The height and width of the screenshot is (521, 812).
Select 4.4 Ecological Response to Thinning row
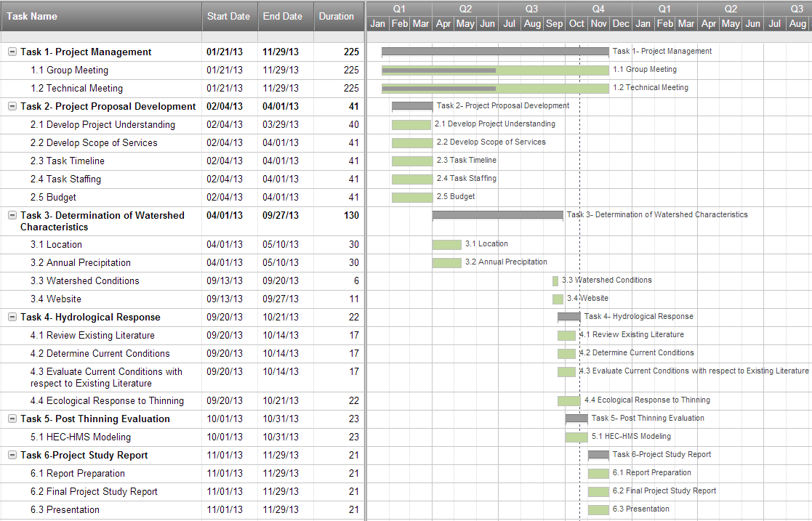(x=182, y=400)
